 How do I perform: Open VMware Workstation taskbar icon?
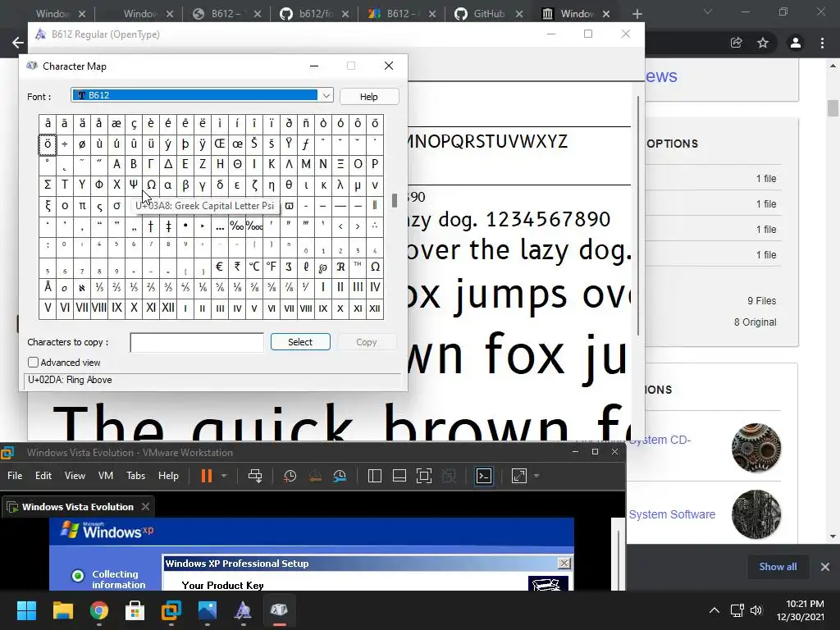171,610
